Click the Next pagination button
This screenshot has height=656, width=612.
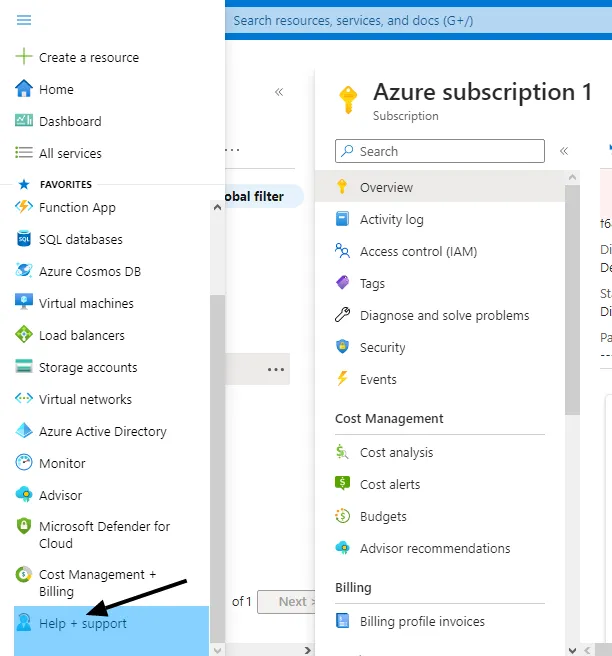287,602
